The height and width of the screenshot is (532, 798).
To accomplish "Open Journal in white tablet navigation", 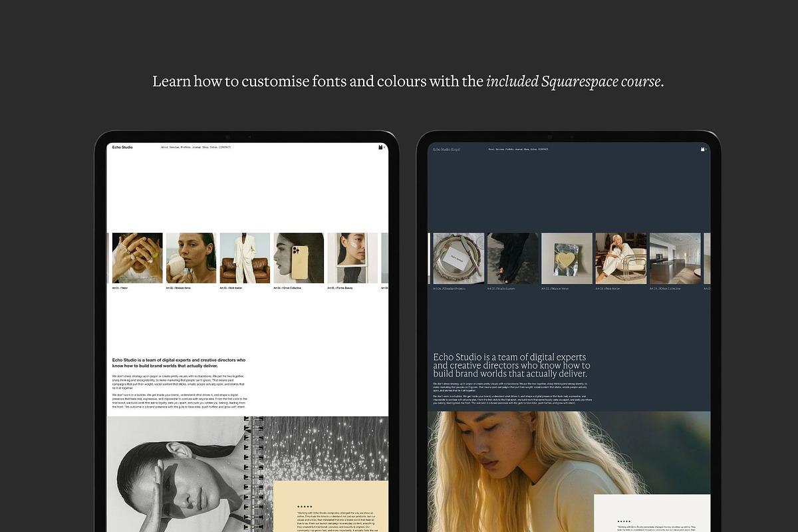I will (196, 147).
